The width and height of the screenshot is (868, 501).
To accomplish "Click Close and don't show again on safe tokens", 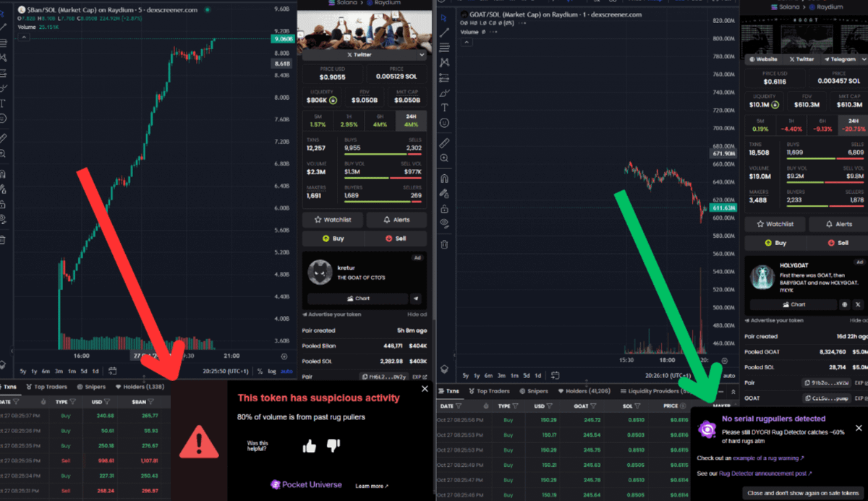I will click(x=803, y=492).
